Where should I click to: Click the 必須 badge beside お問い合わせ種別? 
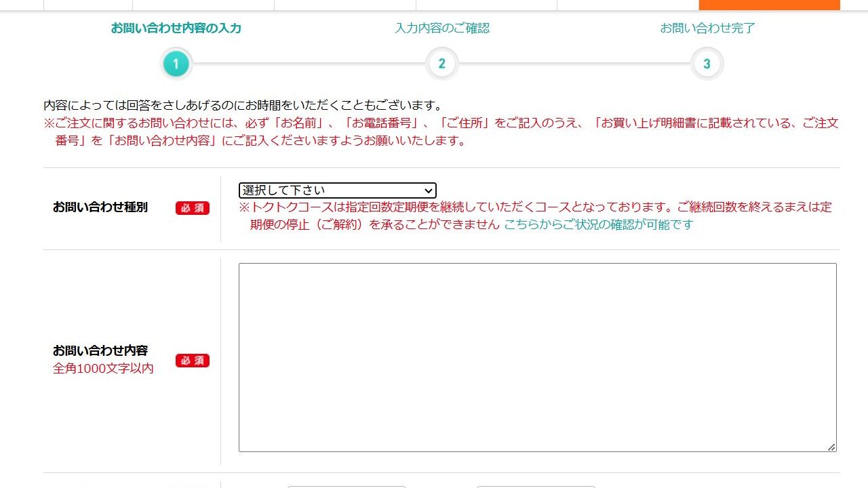(x=193, y=208)
